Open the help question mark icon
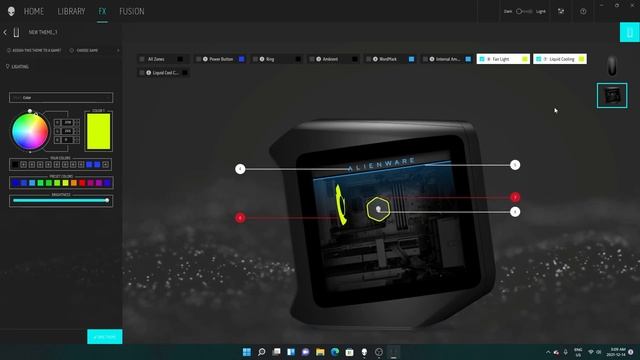Image resolution: width=640 pixels, height=360 pixels. (583, 11)
